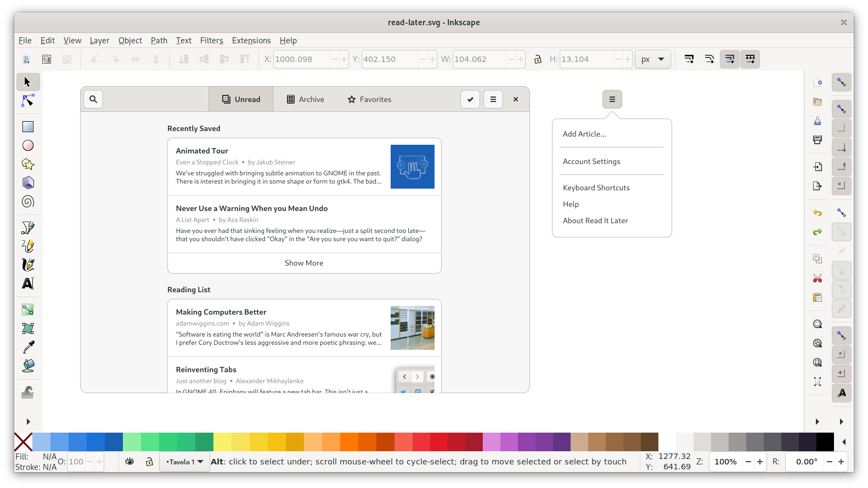Expand the snap bar overflow arrow
The width and height of the screenshot is (868, 488).
click(842, 422)
